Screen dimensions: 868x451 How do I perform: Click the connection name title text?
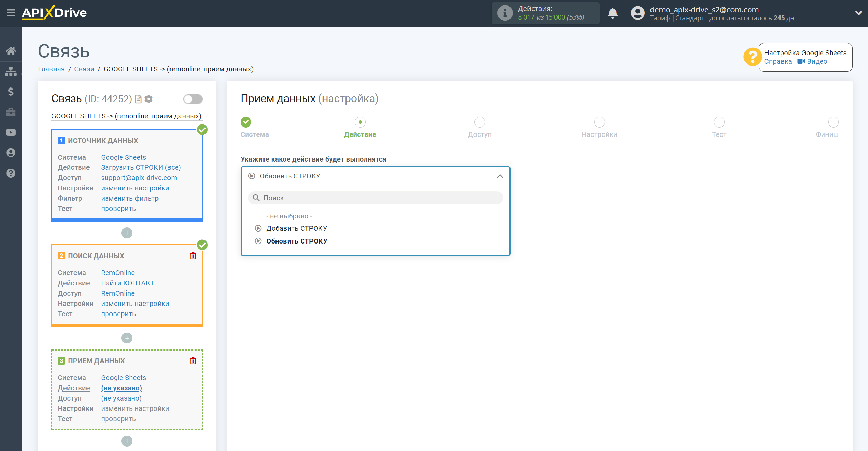[x=126, y=116]
